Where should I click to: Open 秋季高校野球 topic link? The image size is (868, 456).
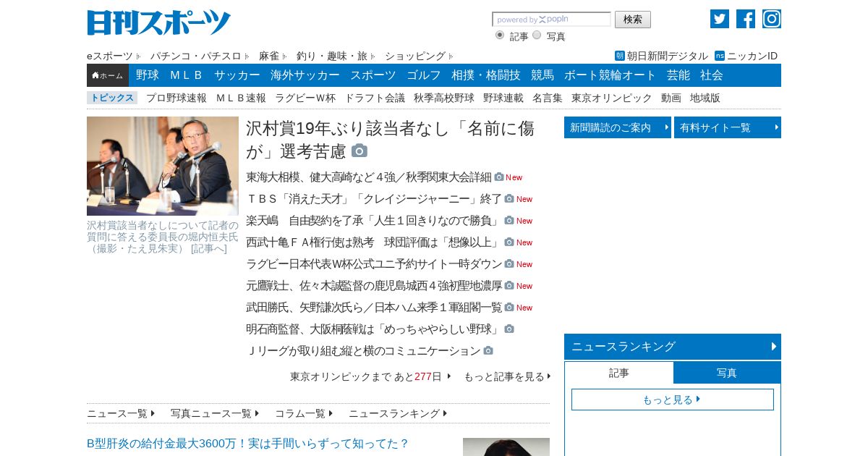click(444, 98)
